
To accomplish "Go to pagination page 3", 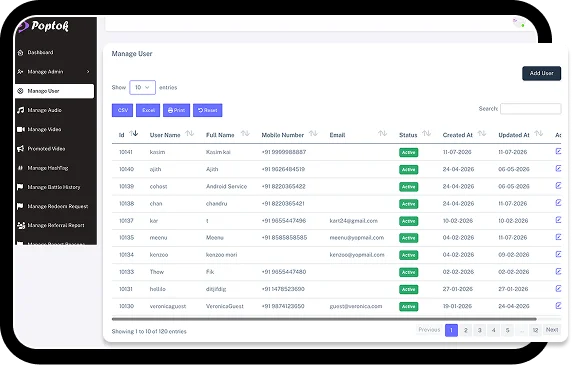I will 479,330.
